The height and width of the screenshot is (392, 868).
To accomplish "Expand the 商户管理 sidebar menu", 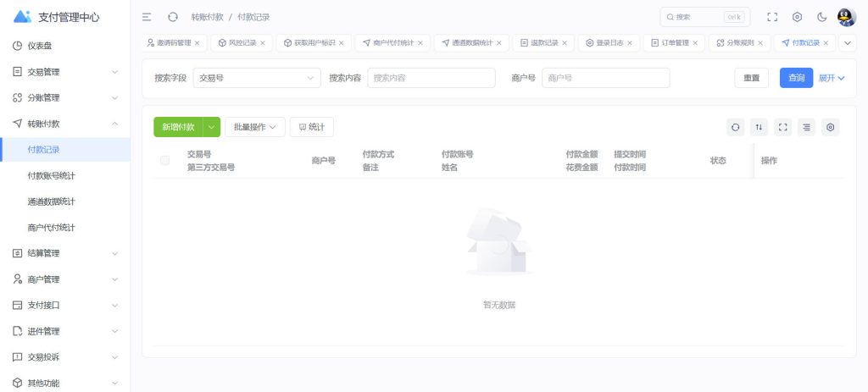I will click(65, 279).
